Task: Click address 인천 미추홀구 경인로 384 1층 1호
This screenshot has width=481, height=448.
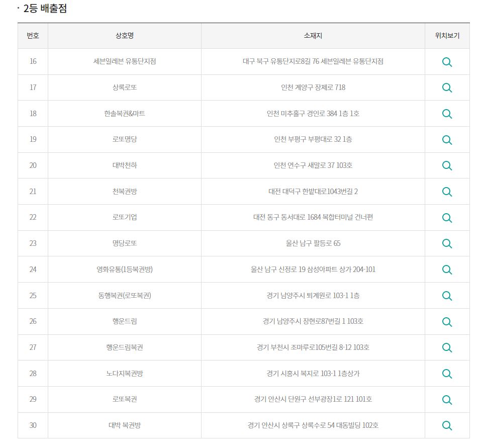Action: coord(313,114)
